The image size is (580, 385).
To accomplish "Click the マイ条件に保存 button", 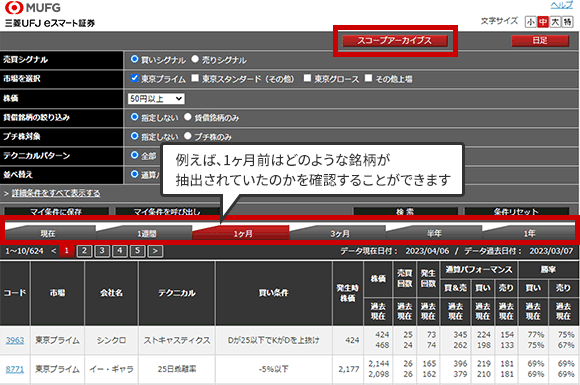I will [x=56, y=211].
